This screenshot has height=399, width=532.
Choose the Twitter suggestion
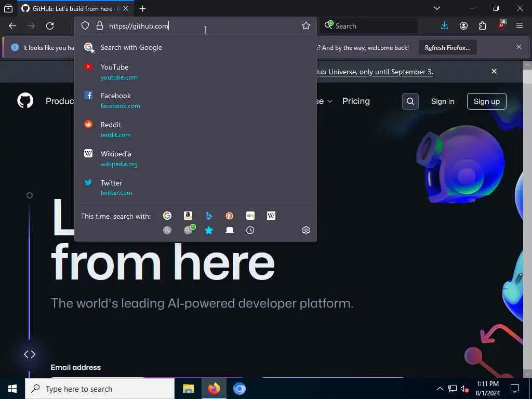[x=195, y=188]
